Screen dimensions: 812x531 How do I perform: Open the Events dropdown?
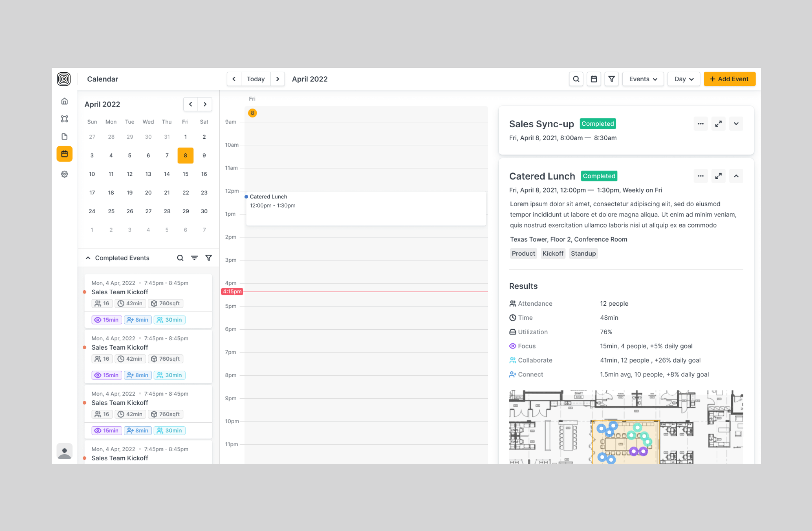[x=643, y=79]
